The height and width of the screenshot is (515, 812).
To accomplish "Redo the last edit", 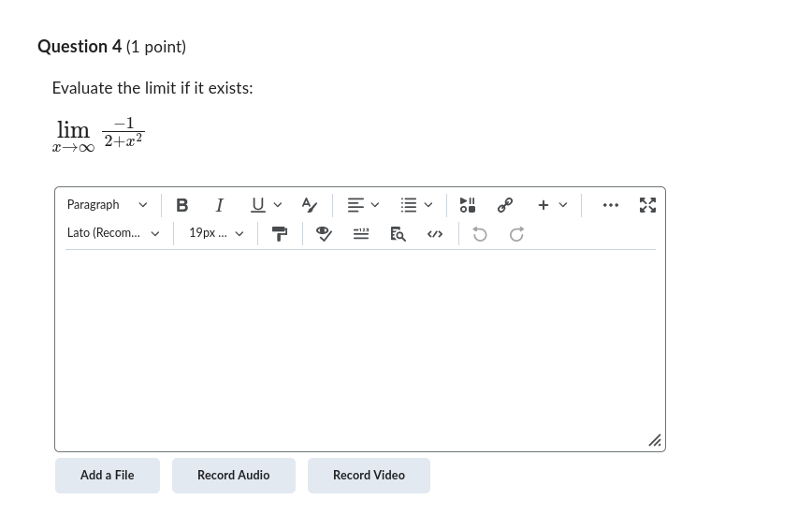I will [x=516, y=234].
